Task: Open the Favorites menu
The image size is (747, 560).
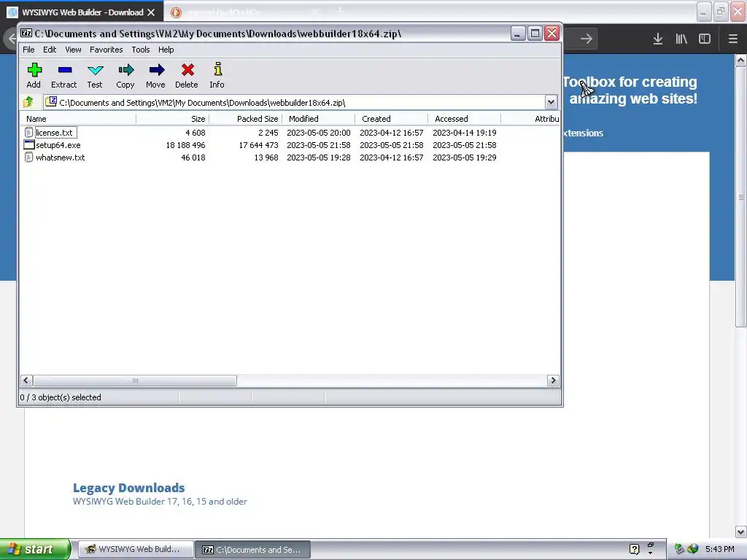Action: point(107,50)
